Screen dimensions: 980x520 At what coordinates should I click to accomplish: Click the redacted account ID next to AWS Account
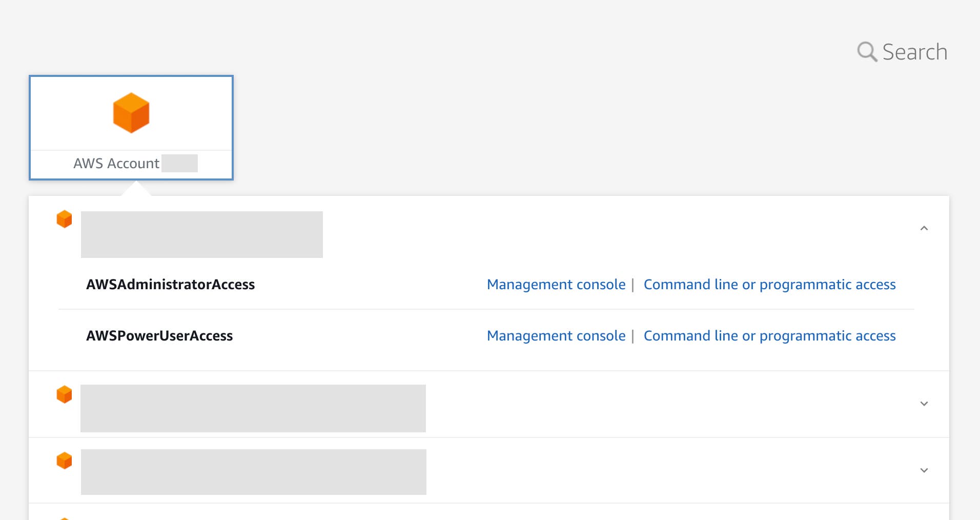pos(180,163)
